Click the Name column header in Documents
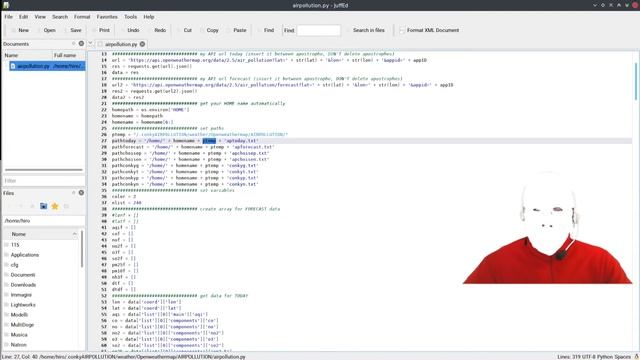 [x=28, y=55]
